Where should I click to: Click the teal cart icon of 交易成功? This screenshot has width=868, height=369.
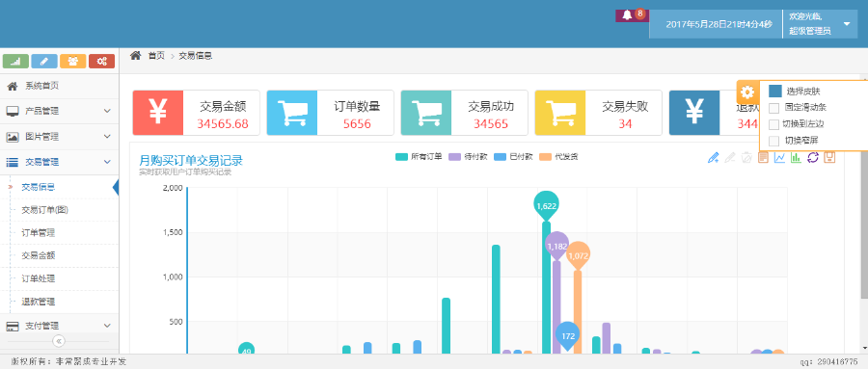(426, 113)
